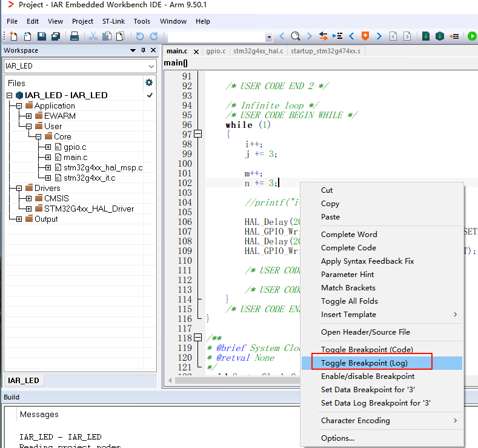
Task: Switch to the gpio.c editor tab
Action: pyautogui.click(x=216, y=51)
